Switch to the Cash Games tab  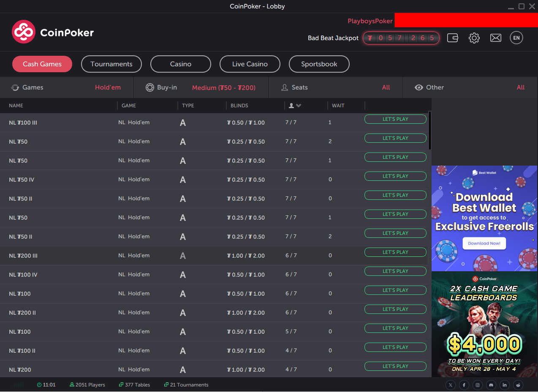coord(42,64)
